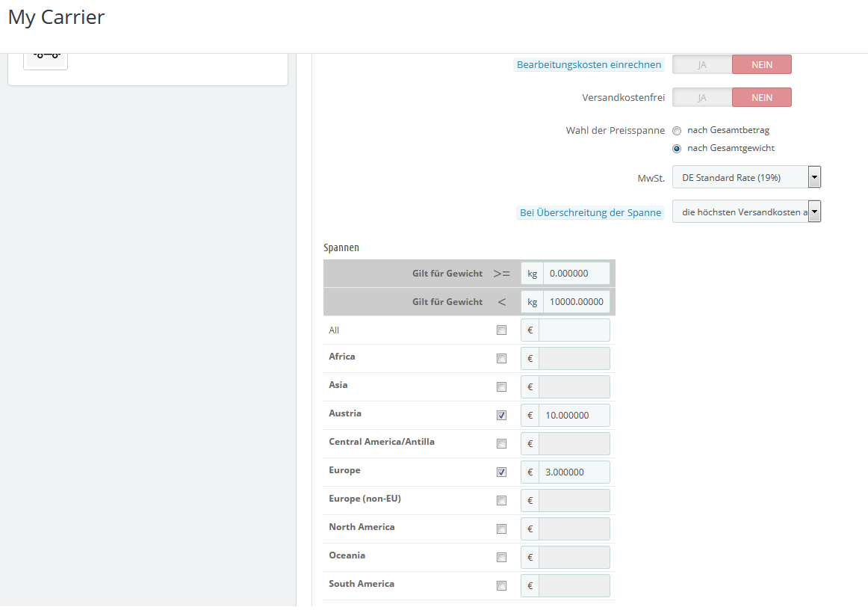
Task: Click the weight >= lower bound field
Action: click(576, 274)
